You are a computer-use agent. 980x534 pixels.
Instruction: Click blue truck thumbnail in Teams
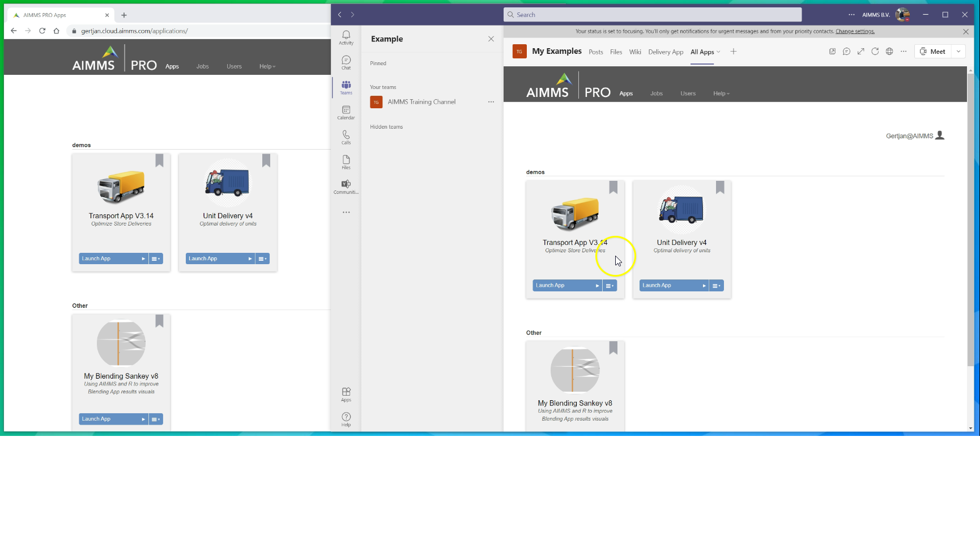pos(681,209)
